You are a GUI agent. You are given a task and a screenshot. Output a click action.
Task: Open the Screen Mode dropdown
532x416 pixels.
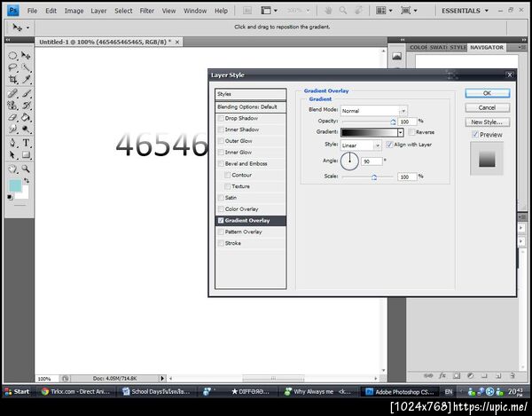click(409, 11)
